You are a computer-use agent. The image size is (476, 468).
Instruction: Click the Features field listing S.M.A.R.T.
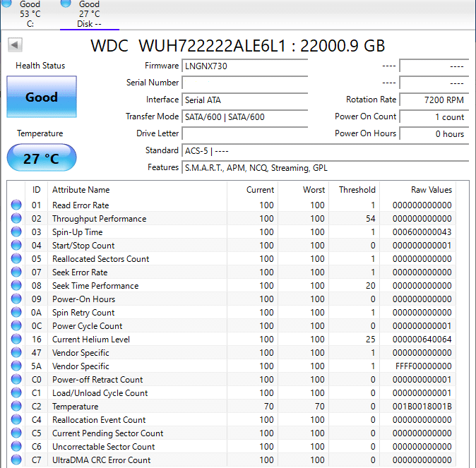[325, 168]
